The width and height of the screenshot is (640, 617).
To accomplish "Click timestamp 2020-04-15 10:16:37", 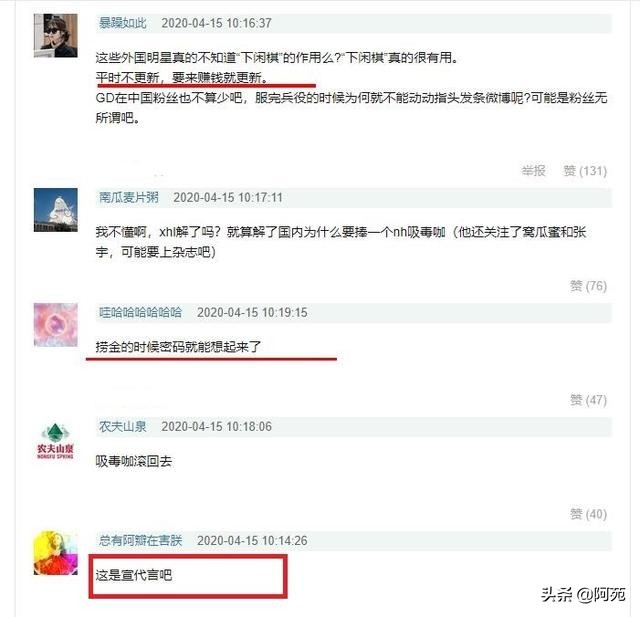I will pos(216,23).
